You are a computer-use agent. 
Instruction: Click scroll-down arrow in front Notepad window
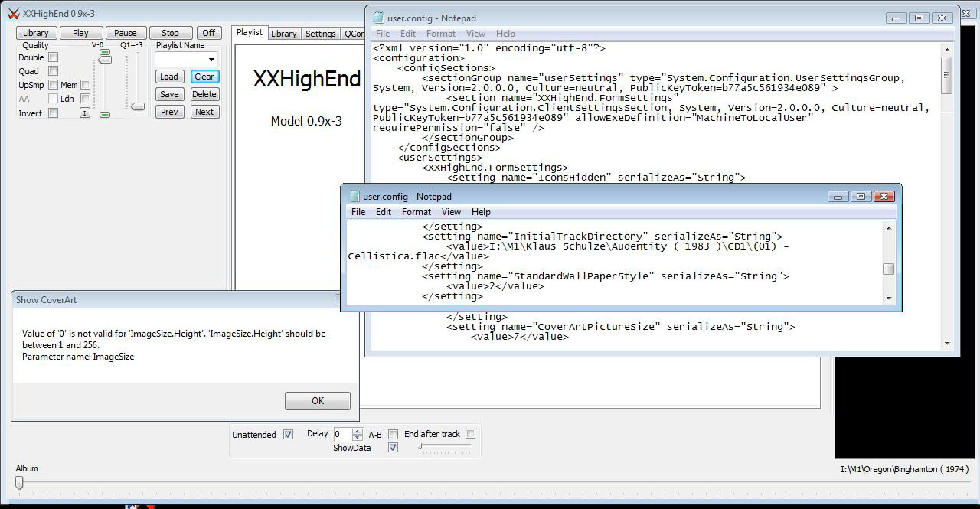point(888,298)
